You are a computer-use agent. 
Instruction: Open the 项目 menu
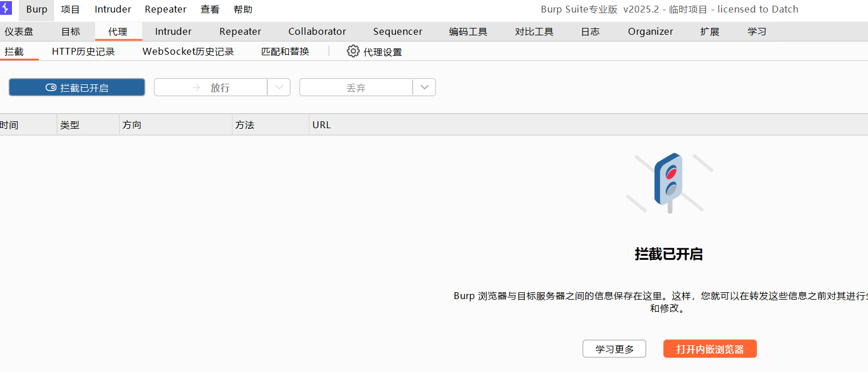[71, 10]
